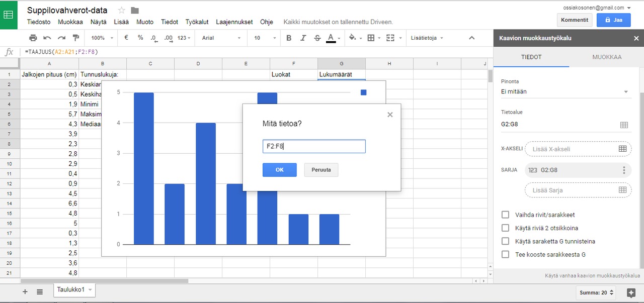Decrease decimal places
Screen dimensions: 644x303
click(154, 38)
